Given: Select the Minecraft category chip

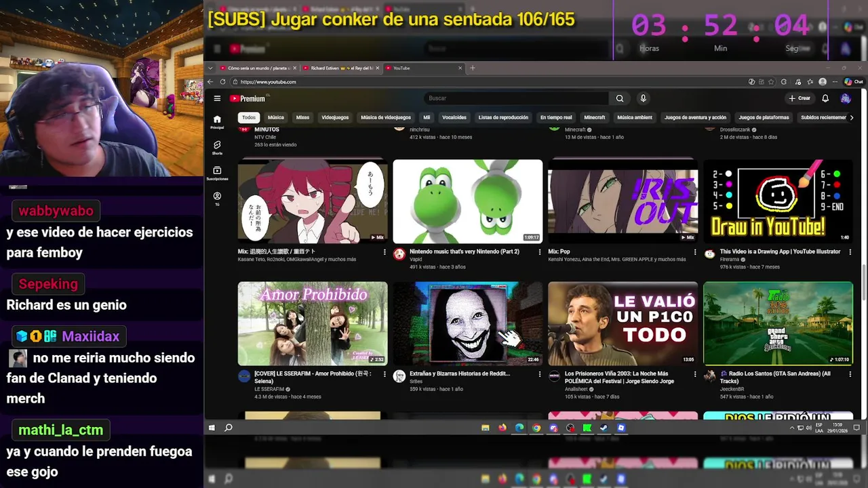Looking at the screenshot, I should (x=595, y=117).
